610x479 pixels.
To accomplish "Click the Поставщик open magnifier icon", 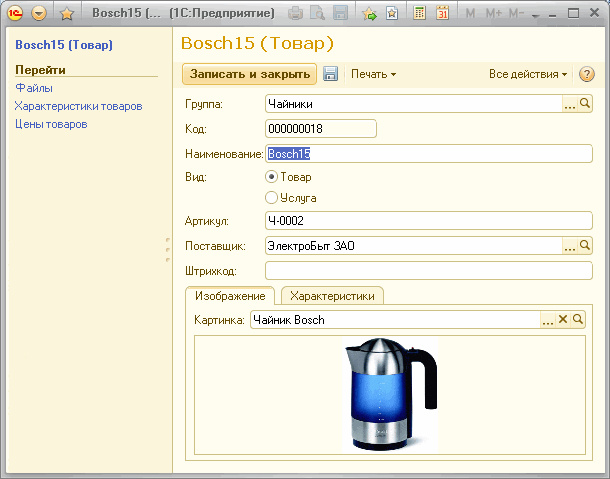I will click(x=585, y=246).
